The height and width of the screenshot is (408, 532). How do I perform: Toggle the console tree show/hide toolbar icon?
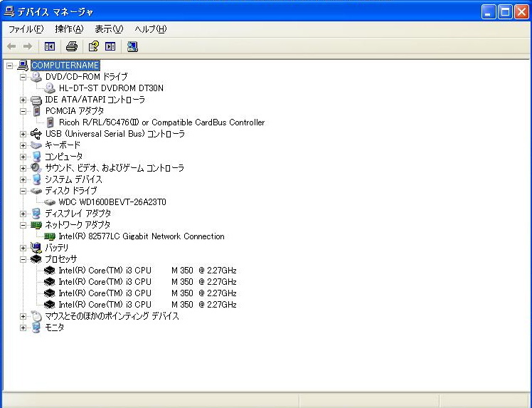coord(49,46)
